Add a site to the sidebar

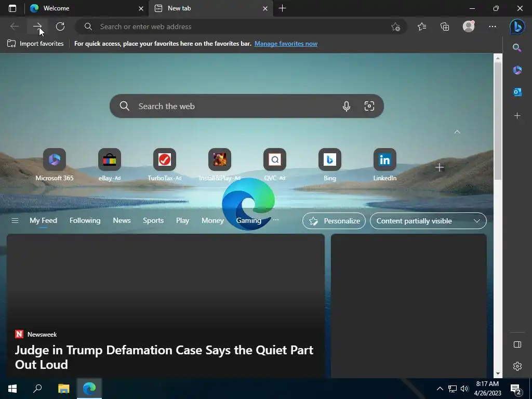tap(517, 116)
